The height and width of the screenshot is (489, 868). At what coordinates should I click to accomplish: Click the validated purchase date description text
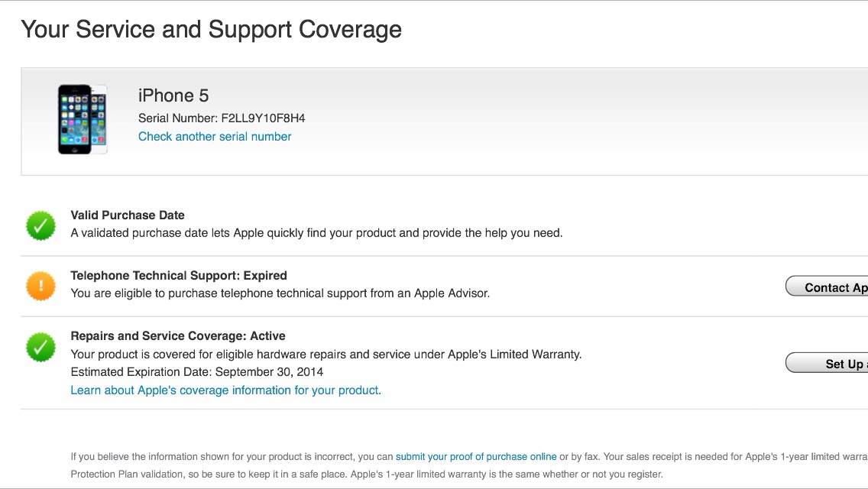click(316, 233)
